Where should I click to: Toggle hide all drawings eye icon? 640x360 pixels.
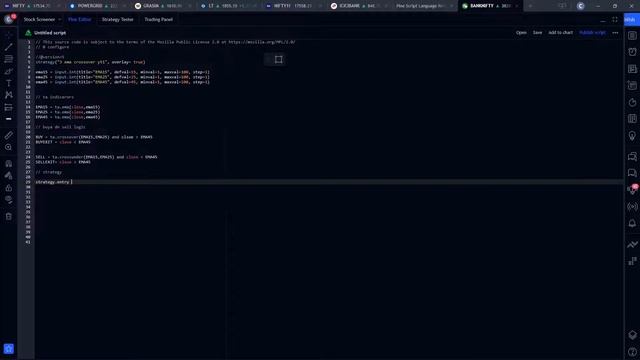(9, 200)
